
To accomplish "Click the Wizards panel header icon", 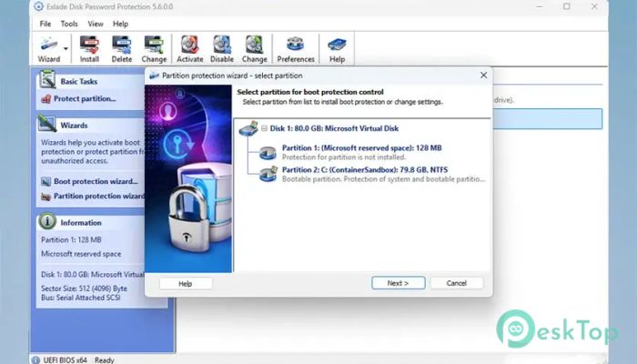I will coord(47,124).
